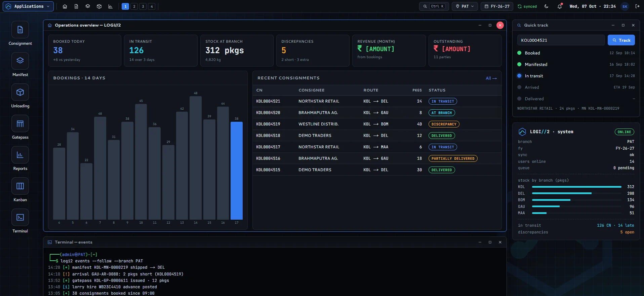Click the SK user avatar
This screenshot has width=644, height=296.
tap(625, 6)
